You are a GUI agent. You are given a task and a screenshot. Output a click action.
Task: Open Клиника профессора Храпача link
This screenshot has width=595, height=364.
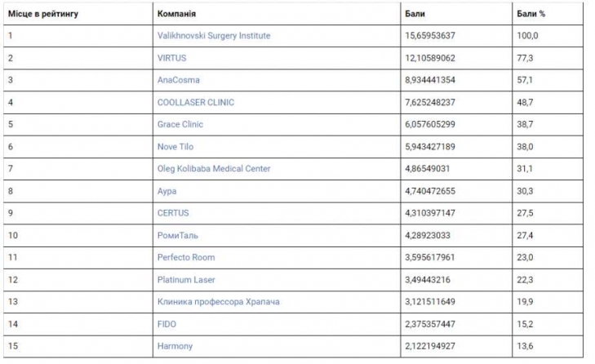[218, 302]
